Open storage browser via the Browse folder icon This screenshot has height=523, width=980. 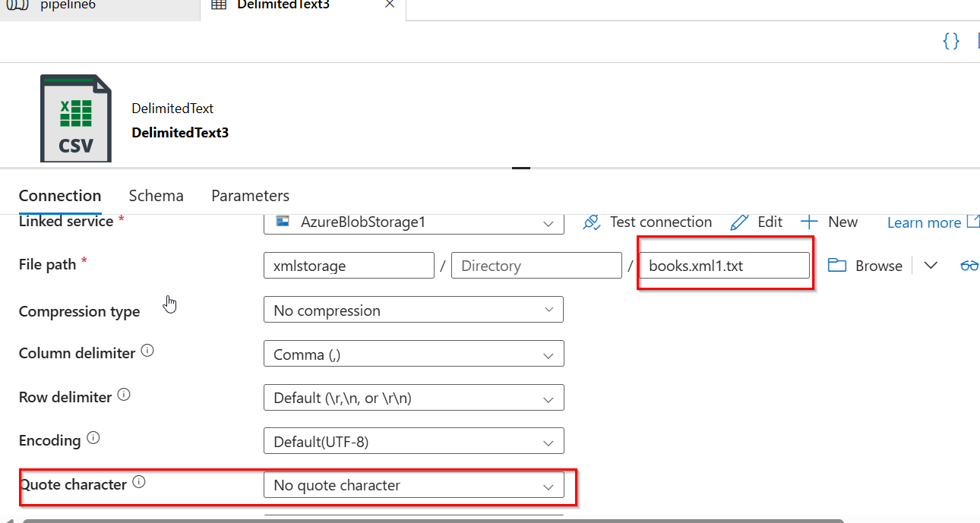coord(836,265)
